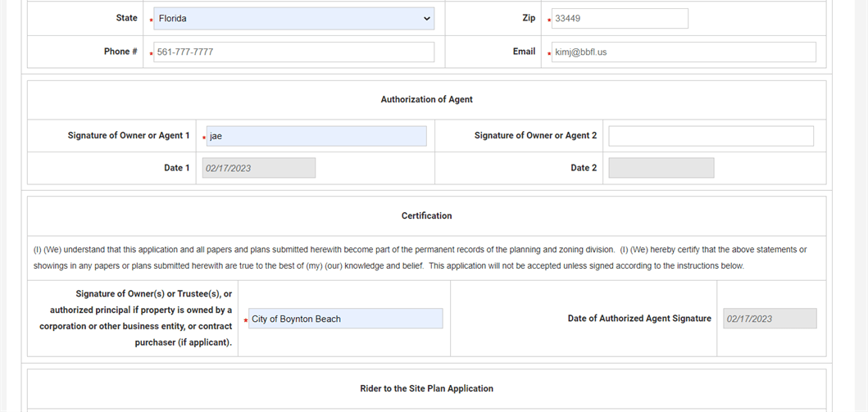Click the Zip field label
Image resolution: width=868 pixels, height=412 pixels.
pyautogui.click(x=529, y=18)
